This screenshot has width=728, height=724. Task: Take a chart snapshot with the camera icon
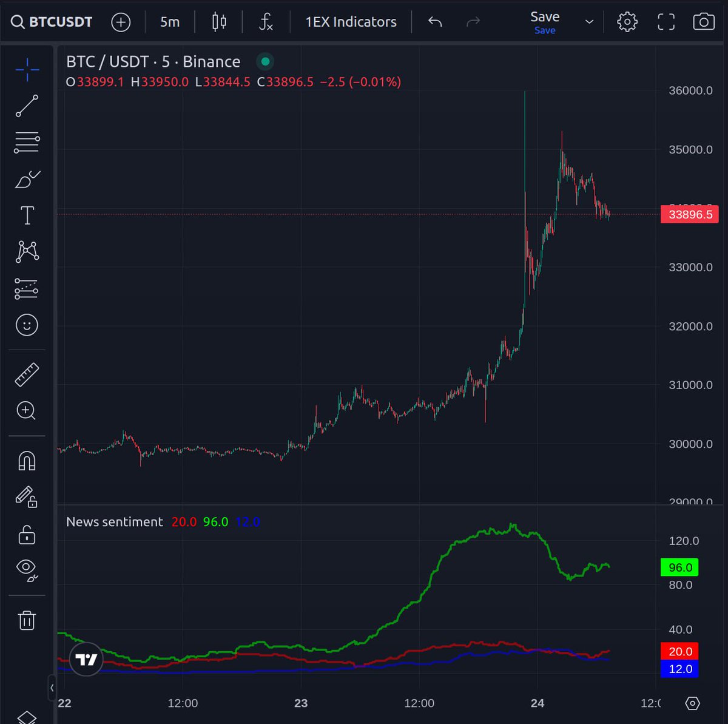703,21
